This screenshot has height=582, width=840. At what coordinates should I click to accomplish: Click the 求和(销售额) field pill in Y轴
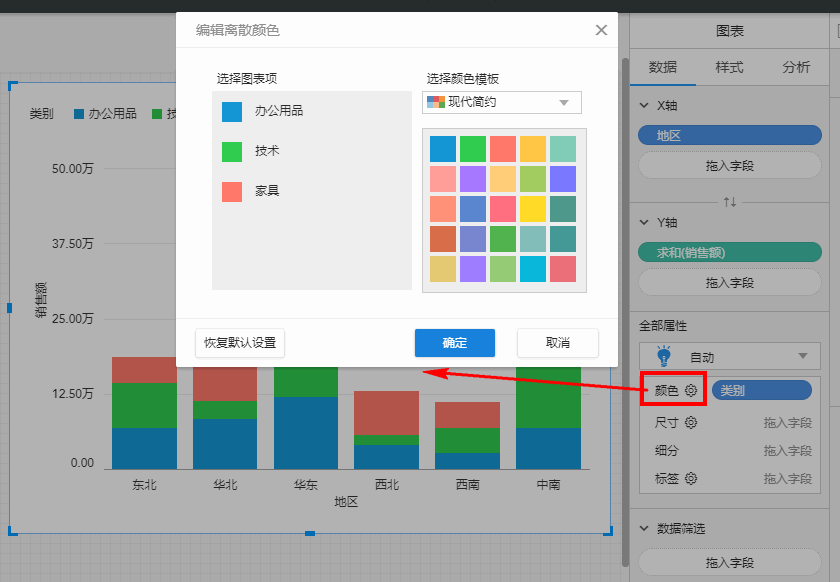pyautogui.click(x=729, y=253)
